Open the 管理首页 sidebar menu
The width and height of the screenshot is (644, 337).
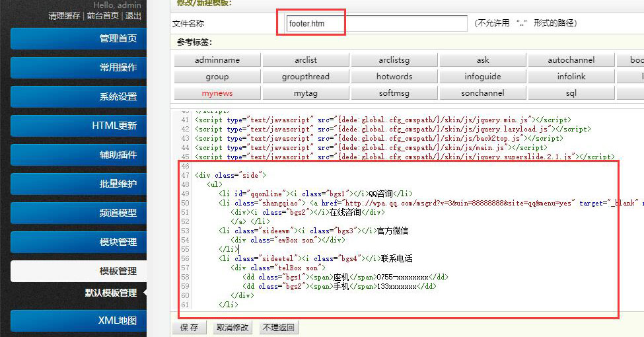click(79, 38)
